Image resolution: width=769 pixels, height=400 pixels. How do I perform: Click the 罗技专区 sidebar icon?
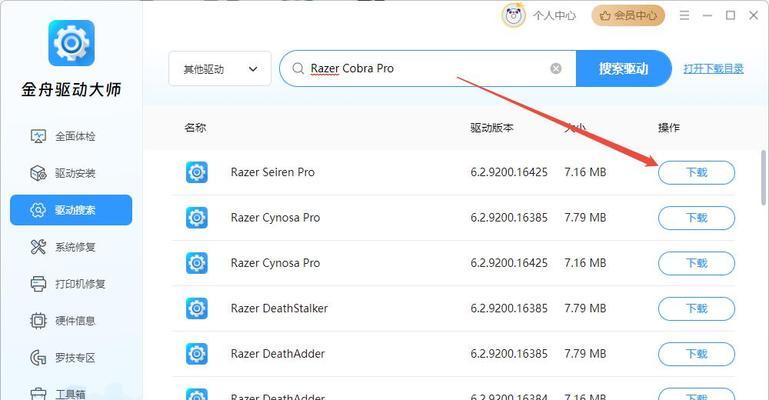38,358
